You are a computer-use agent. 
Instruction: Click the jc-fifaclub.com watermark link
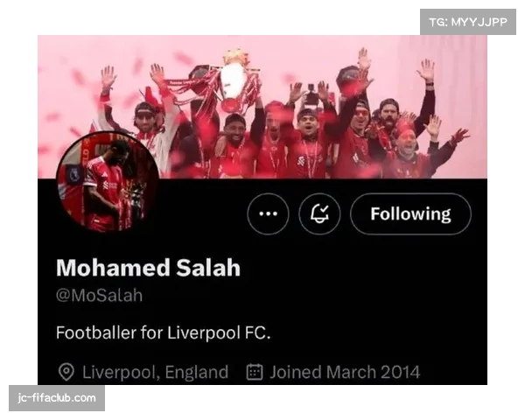pos(57,398)
